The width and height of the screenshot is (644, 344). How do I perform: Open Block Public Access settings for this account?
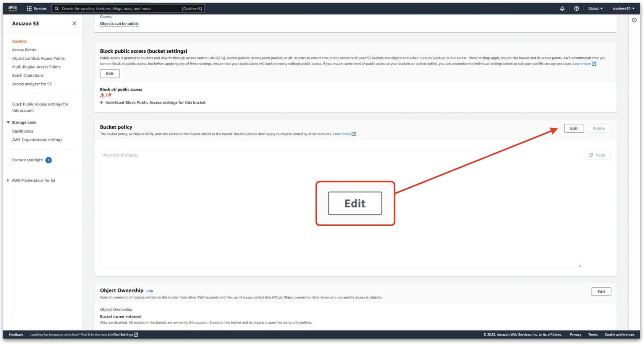(40, 107)
